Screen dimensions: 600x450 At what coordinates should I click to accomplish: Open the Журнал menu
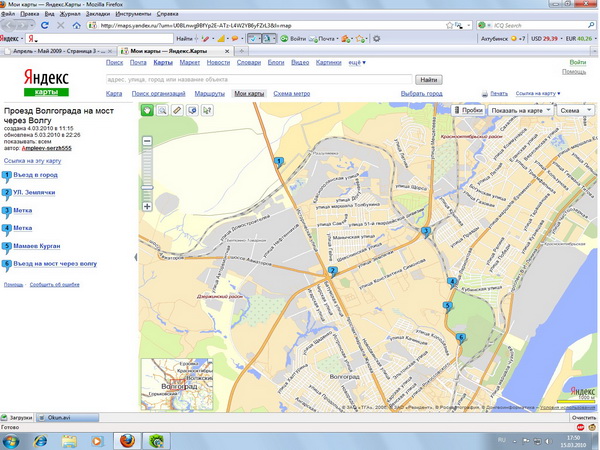[x=70, y=14]
